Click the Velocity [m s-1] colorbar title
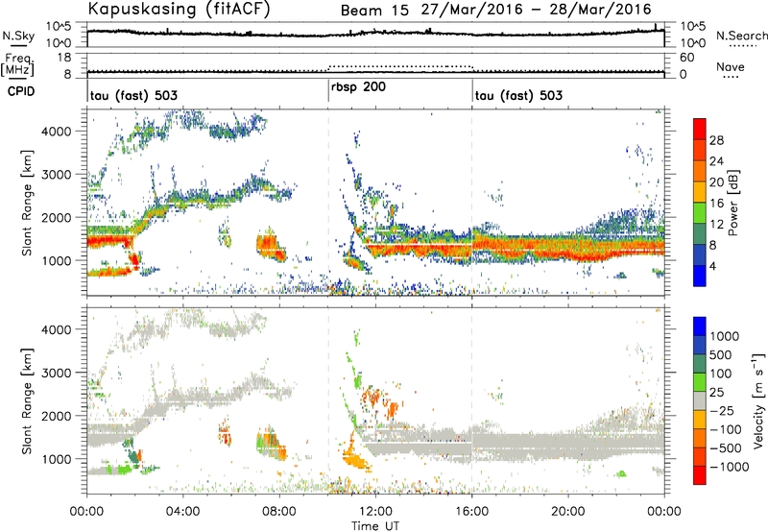 click(759, 400)
